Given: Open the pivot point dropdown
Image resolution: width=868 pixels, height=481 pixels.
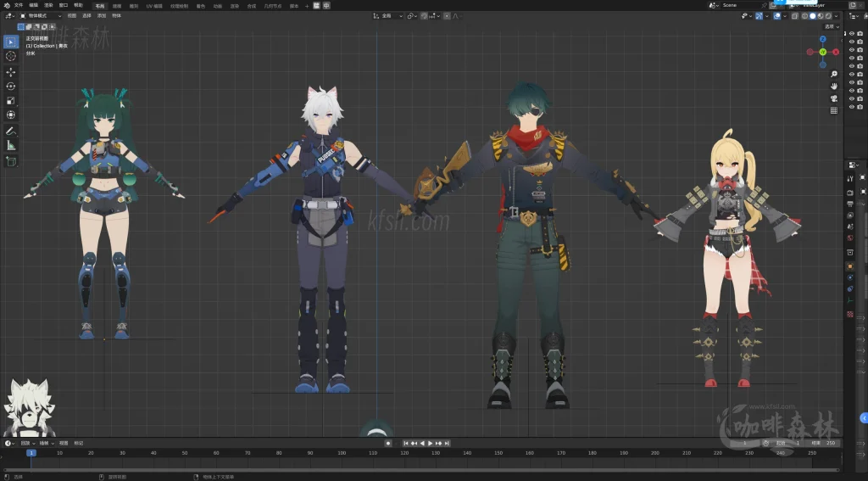Looking at the screenshot, I should [412, 16].
